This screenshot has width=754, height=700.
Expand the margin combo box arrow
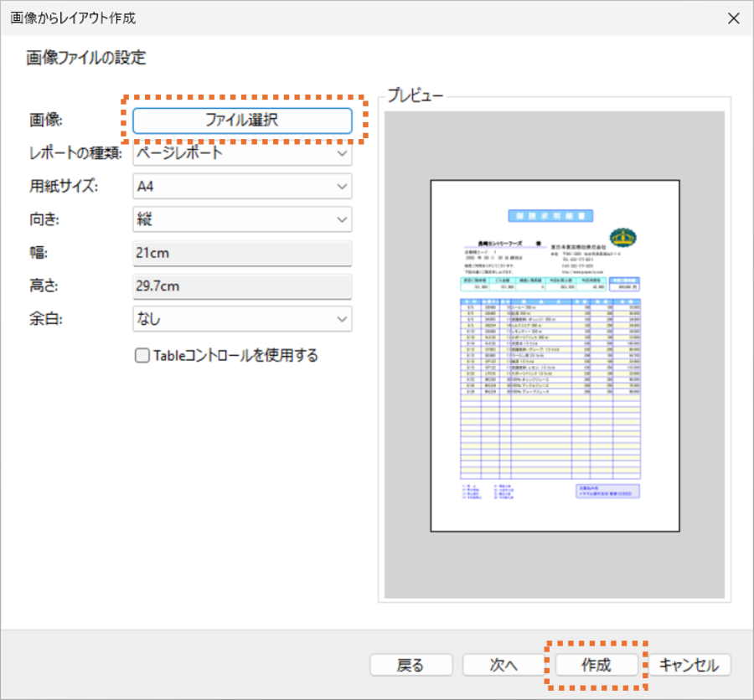(x=342, y=319)
